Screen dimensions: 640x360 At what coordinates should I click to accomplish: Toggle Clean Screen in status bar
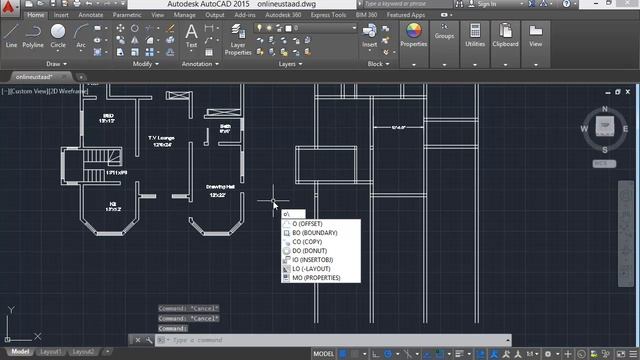[621, 354]
